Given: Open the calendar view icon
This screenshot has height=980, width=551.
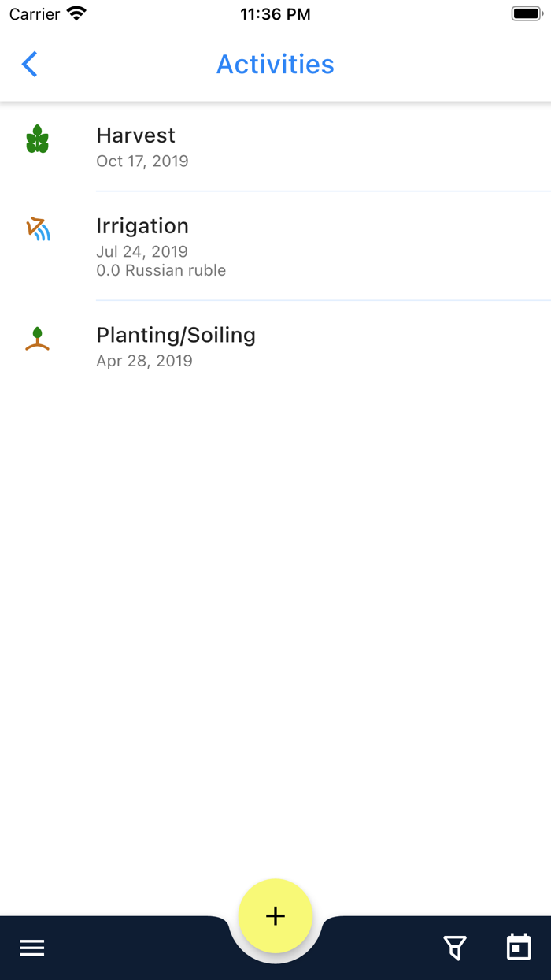Looking at the screenshot, I should (519, 948).
